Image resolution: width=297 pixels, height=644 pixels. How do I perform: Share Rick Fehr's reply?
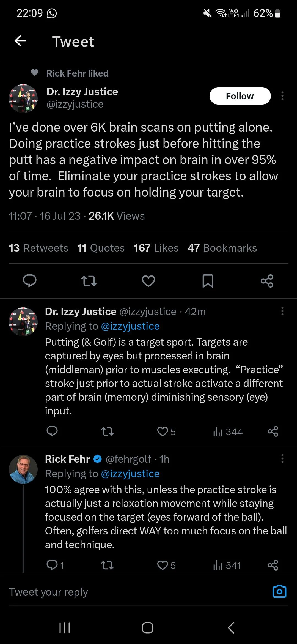[x=273, y=565]
